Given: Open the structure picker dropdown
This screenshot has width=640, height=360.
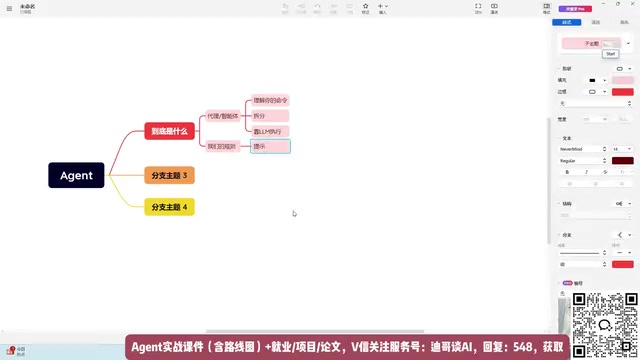Looking at the screenshot, I should click(624, 204).
